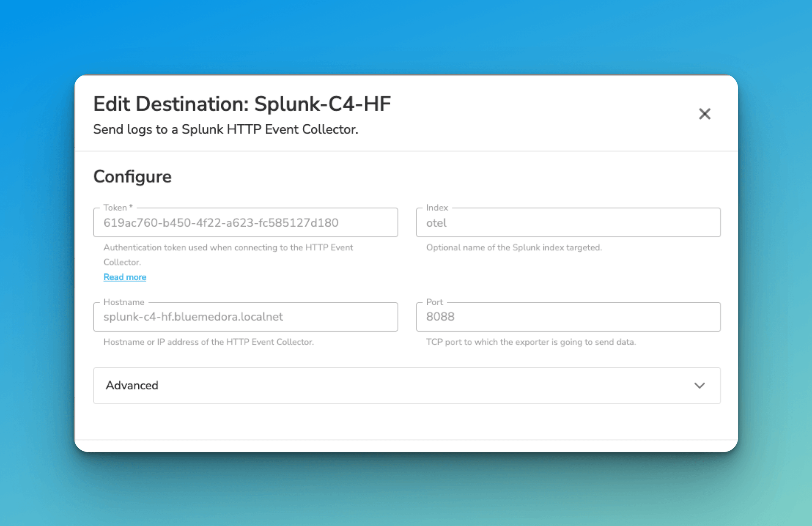This screenshot has height=526, width=812.
Task: Click the Hostname input field
Action: pyautogui.click(x=245, y=317)
